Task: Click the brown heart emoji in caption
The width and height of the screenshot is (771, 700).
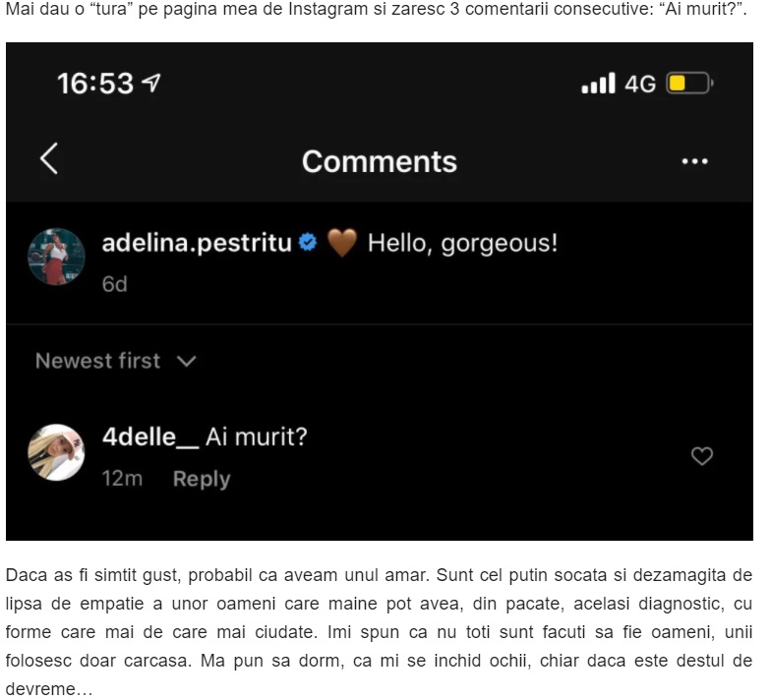Action: click(x=341, y=243)
